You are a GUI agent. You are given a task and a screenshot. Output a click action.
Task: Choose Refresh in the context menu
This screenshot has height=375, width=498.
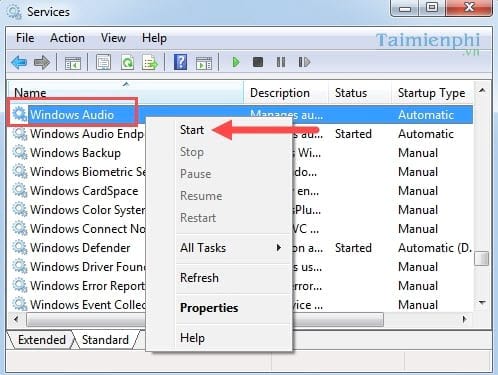199,278
